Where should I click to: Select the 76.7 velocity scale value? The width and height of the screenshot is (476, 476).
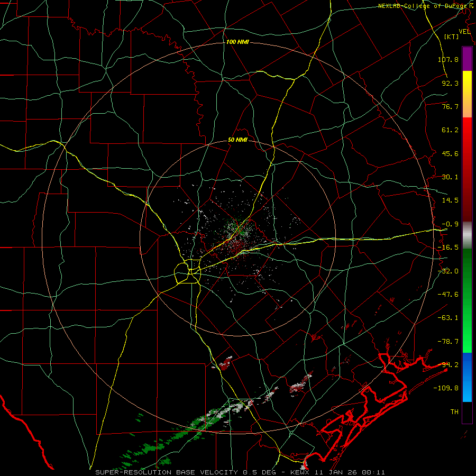coord(450,106)
